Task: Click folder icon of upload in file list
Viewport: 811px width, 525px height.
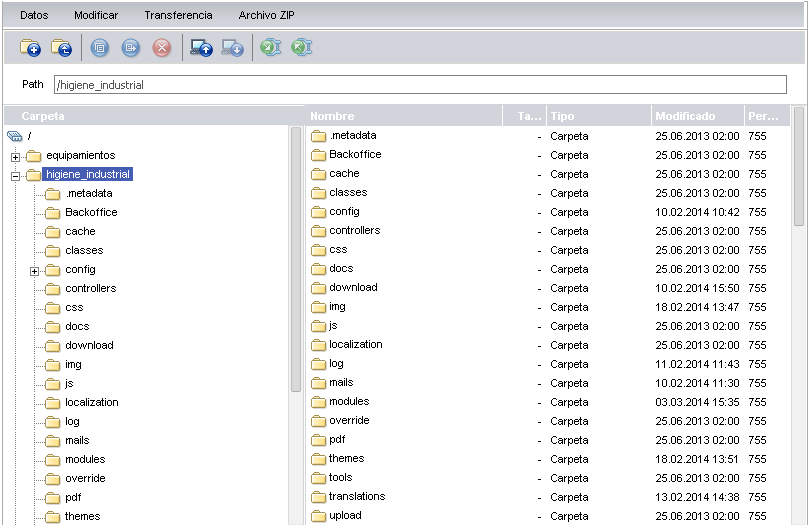Action: point(318,516)
